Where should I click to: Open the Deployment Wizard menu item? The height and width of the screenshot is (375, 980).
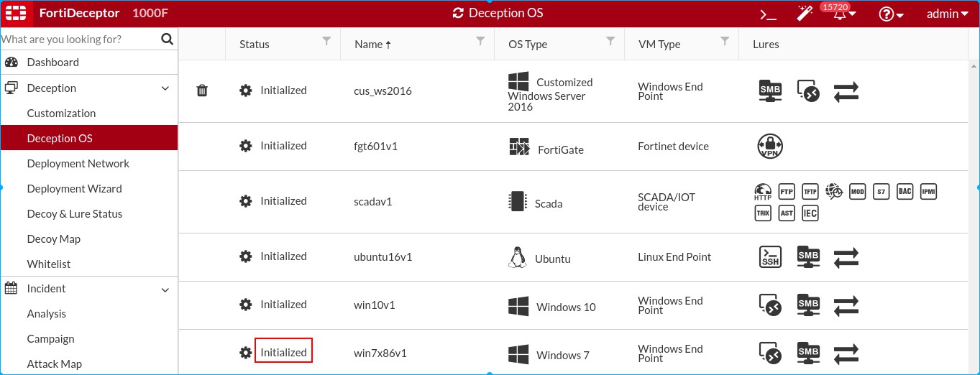[74, 189]
